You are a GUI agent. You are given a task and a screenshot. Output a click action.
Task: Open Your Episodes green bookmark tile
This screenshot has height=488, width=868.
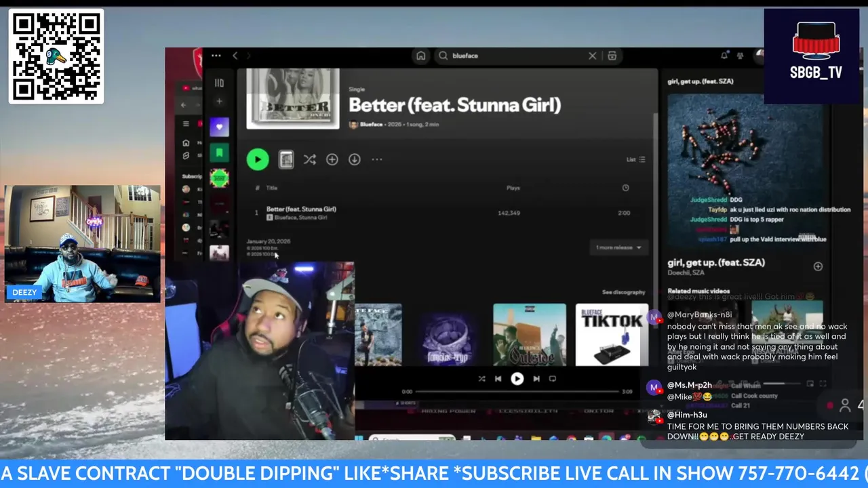pyautogui.click(x=219, y=152)
